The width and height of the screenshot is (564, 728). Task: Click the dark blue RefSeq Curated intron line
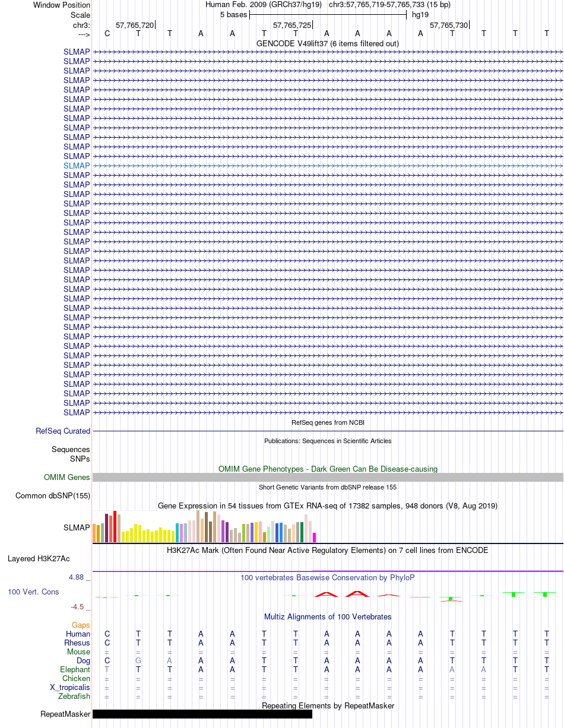click(x=328, y=431)
